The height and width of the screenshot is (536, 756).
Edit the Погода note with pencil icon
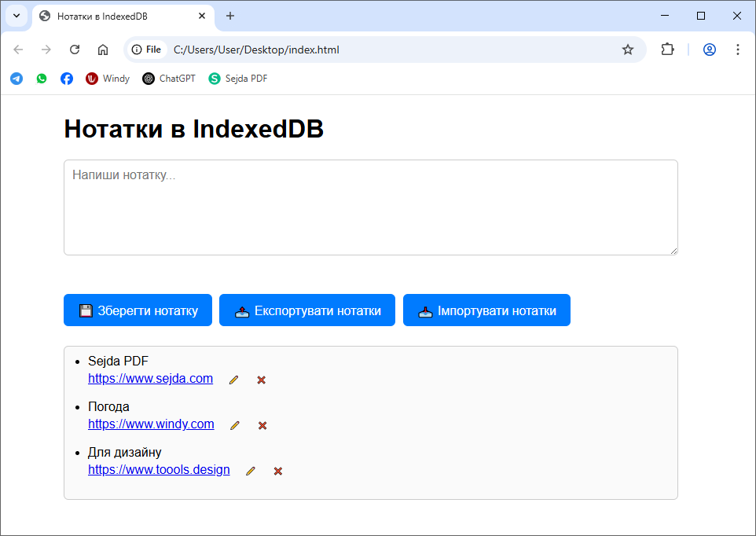click(235, 425)
